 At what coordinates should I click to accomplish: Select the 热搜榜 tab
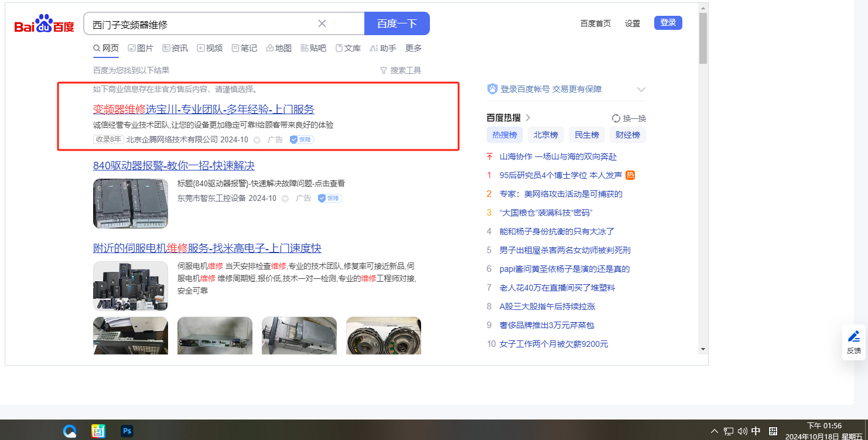tap(505, 135)
